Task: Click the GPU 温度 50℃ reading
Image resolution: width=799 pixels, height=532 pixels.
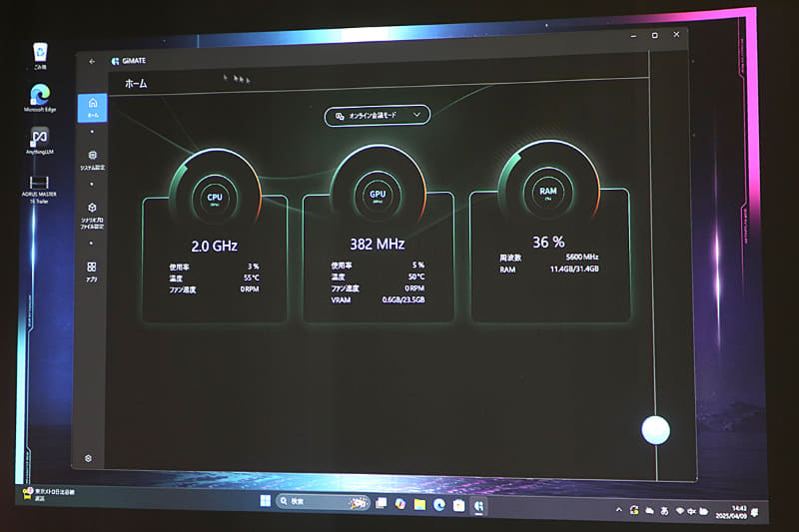Action: pos(378,276)
